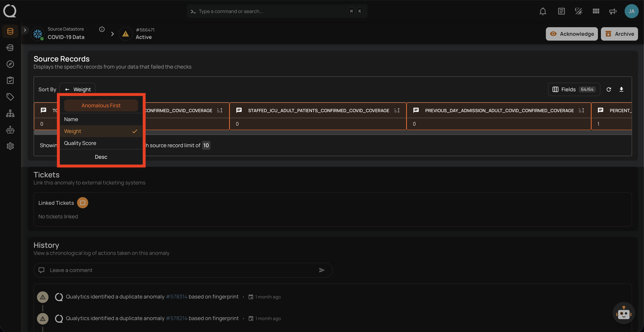Screen dimensions: 644x332
Task: Refresh the source records table
Action: (609, 89)
